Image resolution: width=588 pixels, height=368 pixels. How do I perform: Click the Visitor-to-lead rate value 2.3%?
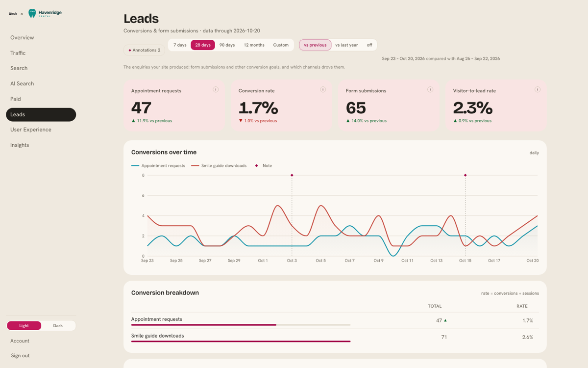click(473, 107)
